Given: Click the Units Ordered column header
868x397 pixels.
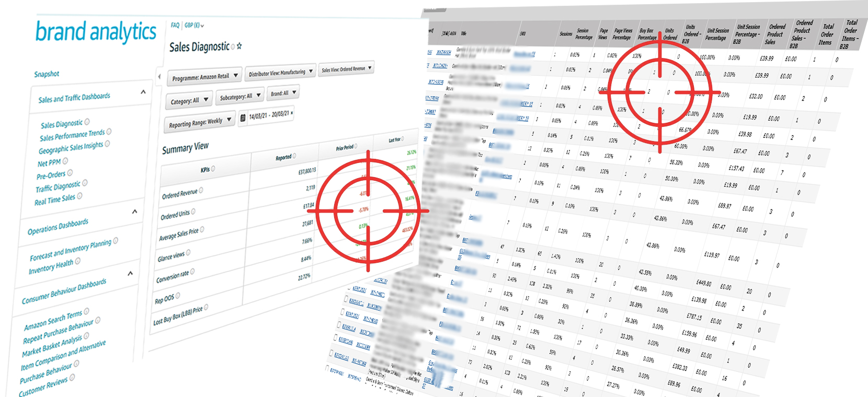Looking at the screenshot, I should [670, 34].
